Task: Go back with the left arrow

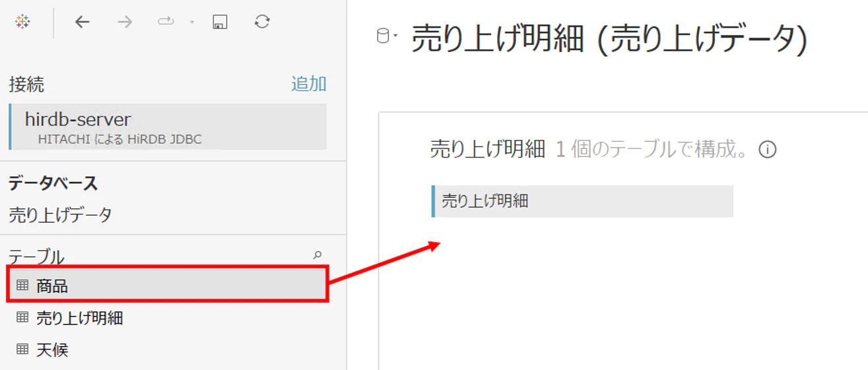Action: (x=82, y=22)
